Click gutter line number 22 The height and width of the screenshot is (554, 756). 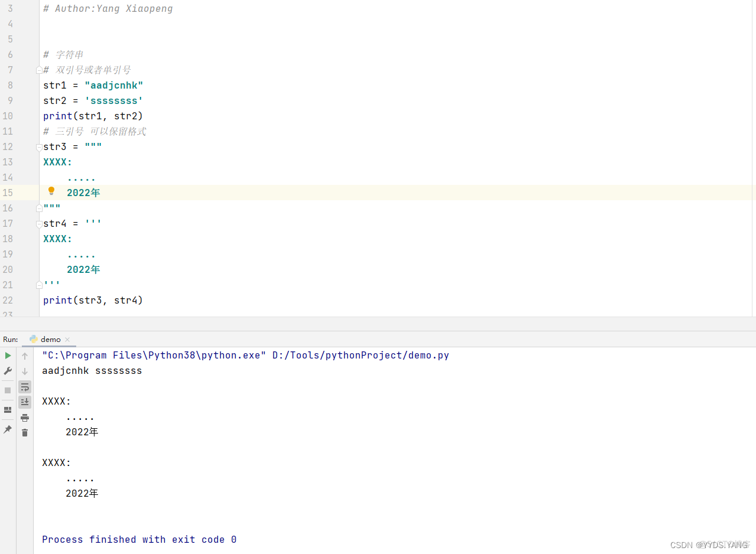point(8,300)
